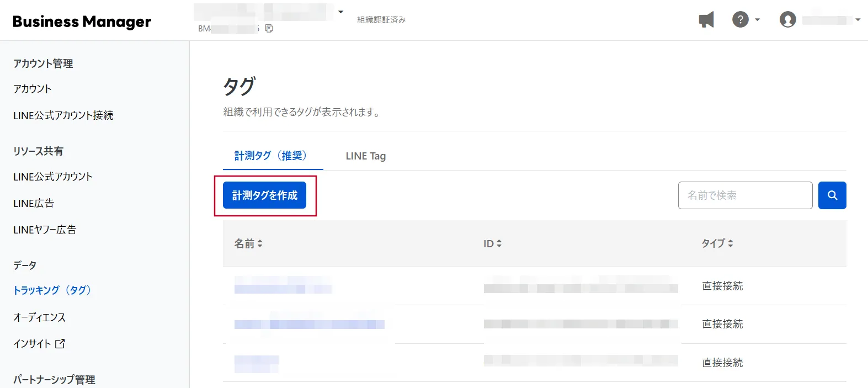
Task: Go to LINE公式アカウント接続 in sidebar
Action: point(63,115)
